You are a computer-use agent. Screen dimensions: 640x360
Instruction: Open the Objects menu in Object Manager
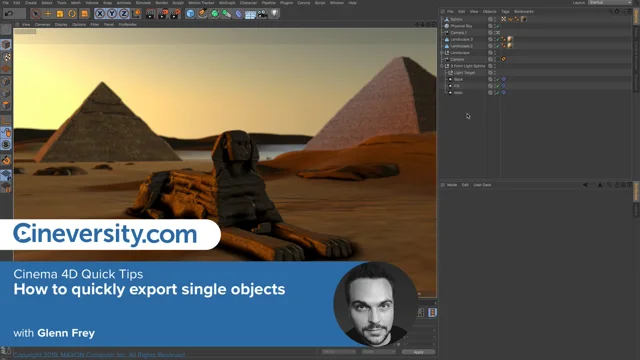489,11
